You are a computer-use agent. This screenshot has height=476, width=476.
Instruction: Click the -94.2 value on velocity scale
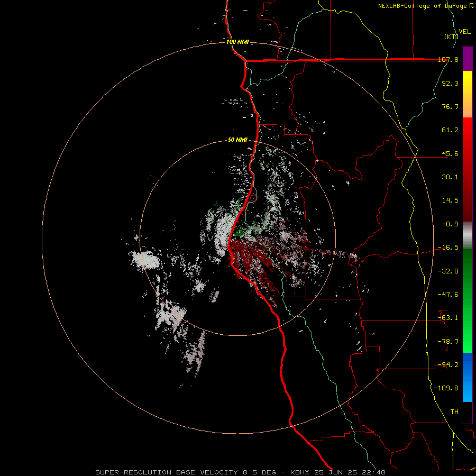point(448,365)
